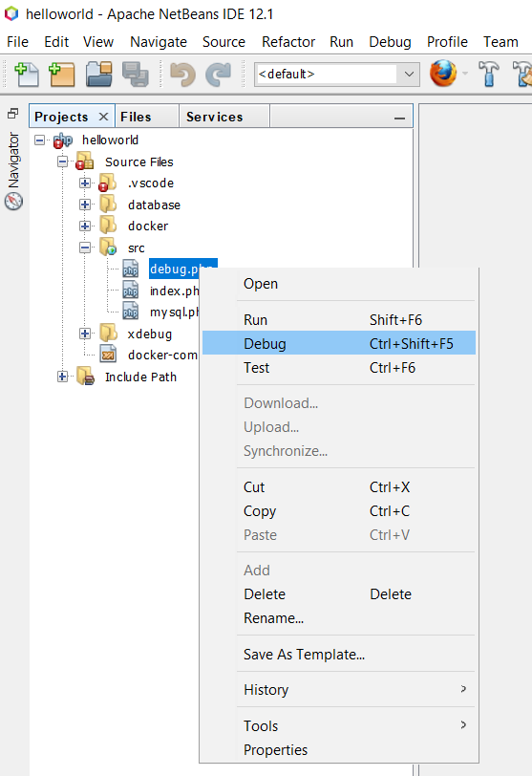Collapse the src folder node

pyautogui.click(x=85, y=248)
